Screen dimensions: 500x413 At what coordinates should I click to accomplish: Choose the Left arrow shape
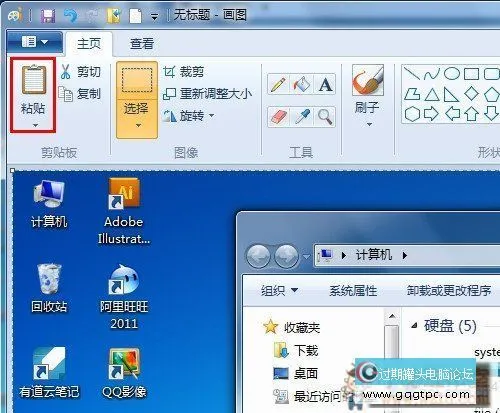(x=452, y=114)
